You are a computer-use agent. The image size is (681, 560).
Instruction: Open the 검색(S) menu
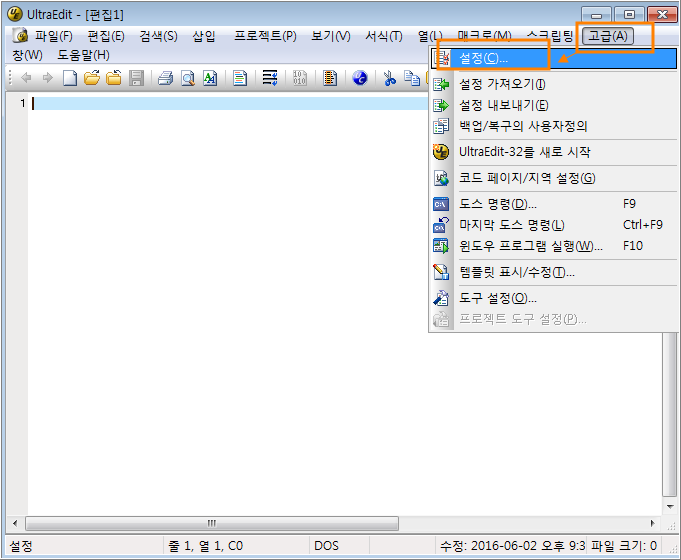point(159,36)
